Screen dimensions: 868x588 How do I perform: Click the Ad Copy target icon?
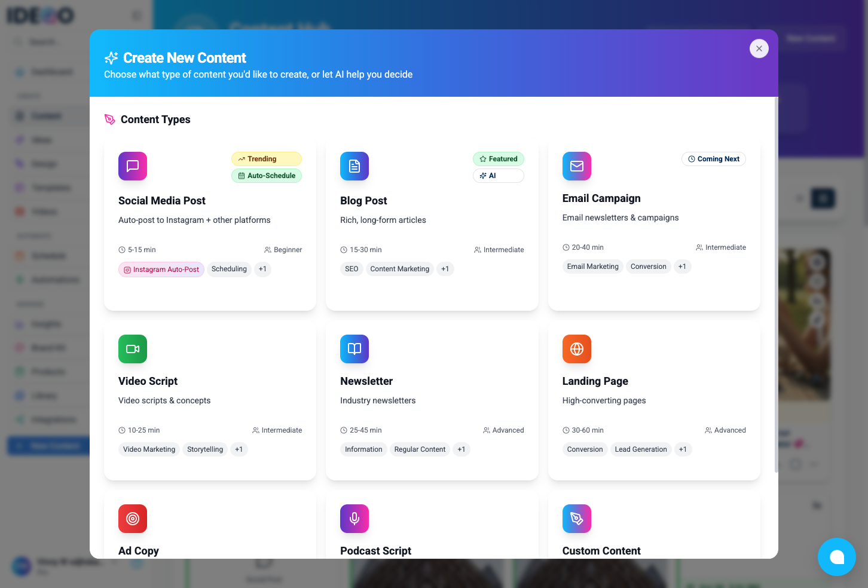(133, 519)
